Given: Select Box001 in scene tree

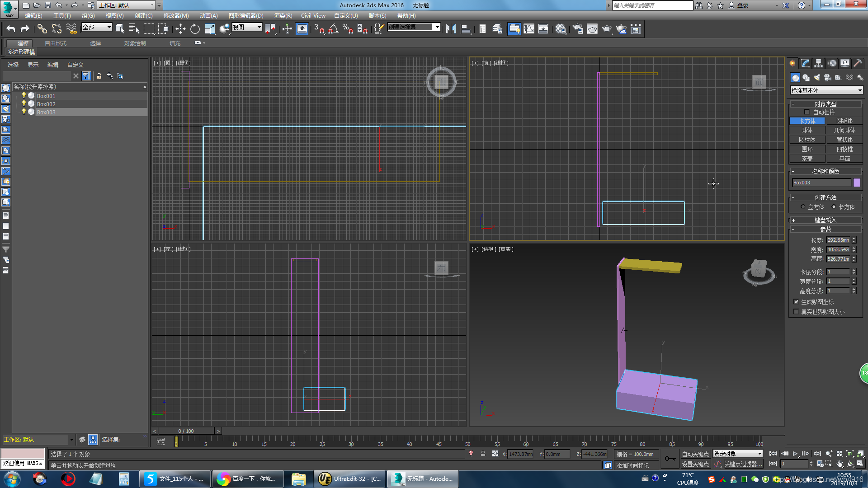Looking at the screenshot, I should tap(46, 96).
